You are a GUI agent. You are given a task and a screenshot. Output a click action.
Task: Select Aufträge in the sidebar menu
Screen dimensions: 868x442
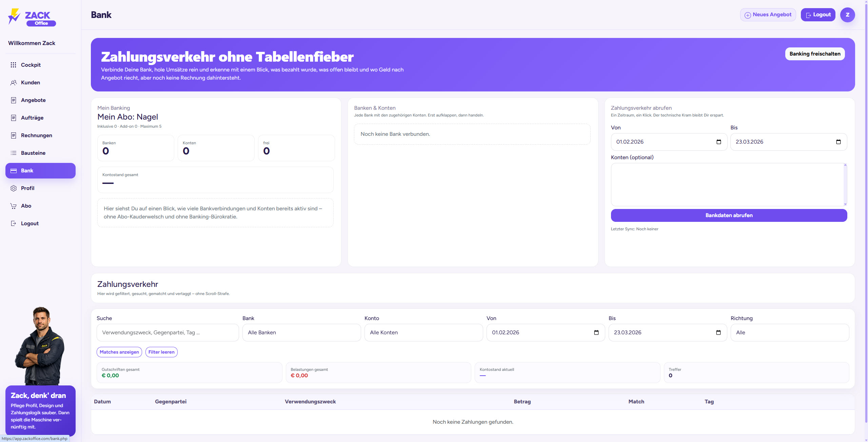point(32,118)
